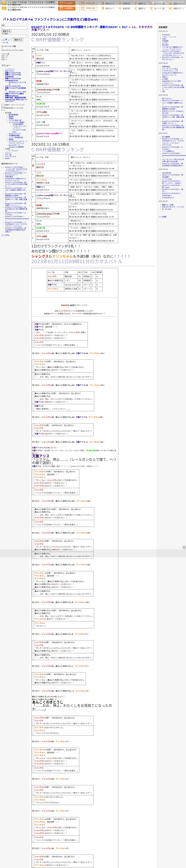This screenshot has width=186, height=868.
Task: Open ザ・クエスト under 企画集
Action: (x=13, y=151)
